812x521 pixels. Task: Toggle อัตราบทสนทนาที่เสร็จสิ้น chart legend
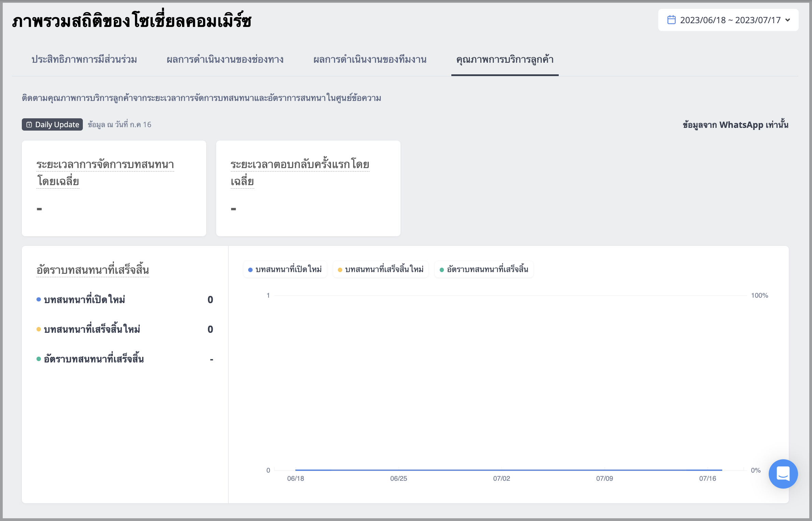click(x=484, y=269)
